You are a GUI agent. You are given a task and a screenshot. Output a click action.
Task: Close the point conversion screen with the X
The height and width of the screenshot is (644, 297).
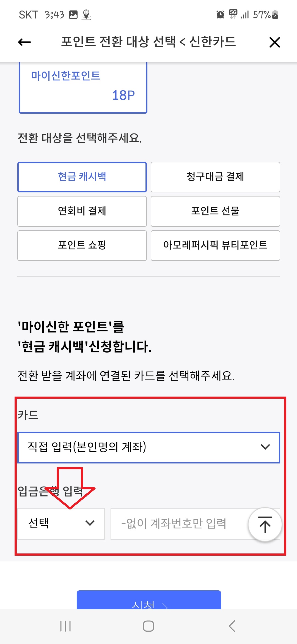(274, 42)
